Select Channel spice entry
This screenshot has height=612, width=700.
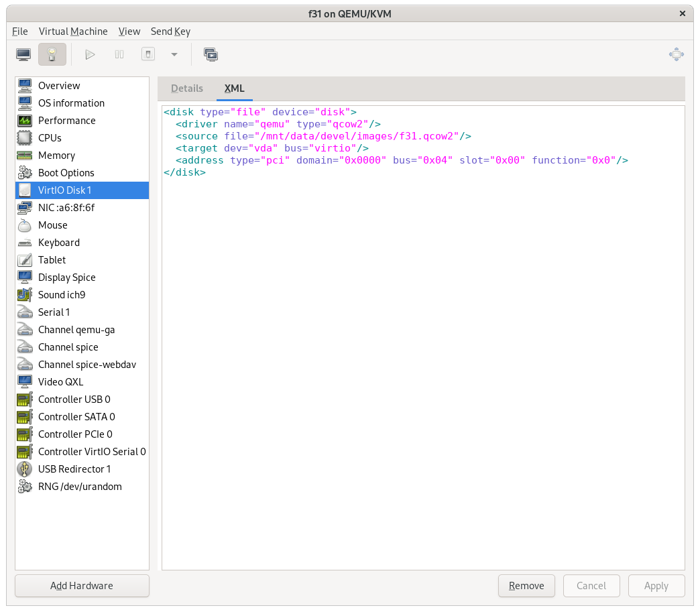[82, 347]
